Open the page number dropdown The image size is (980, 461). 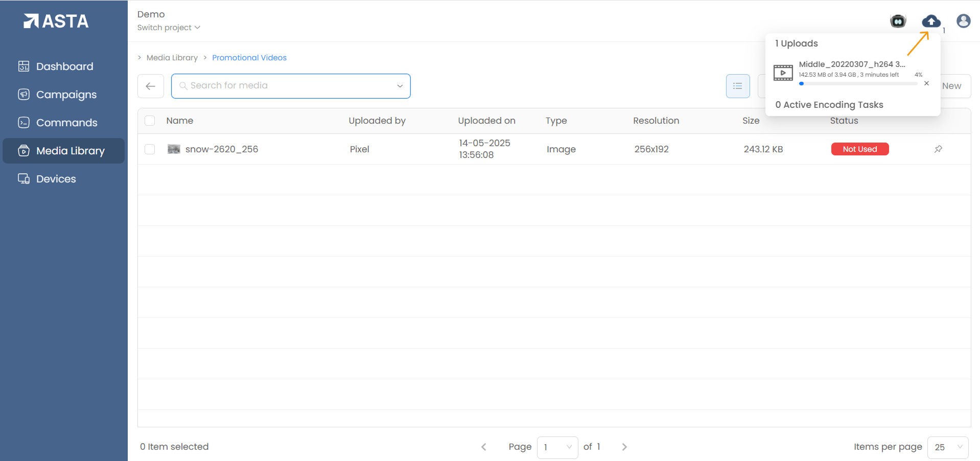[x=557, y=447]
